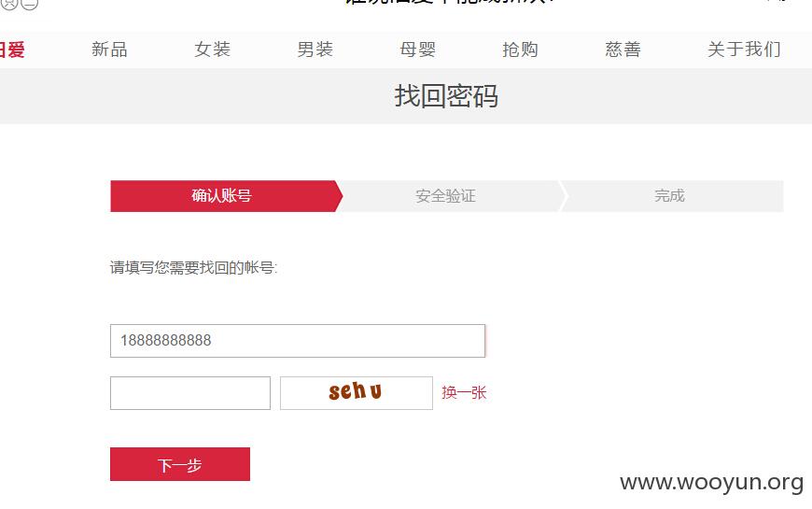Refresh captcha via 换一张 link
812x509 pixels.
[x=464, y=392]
